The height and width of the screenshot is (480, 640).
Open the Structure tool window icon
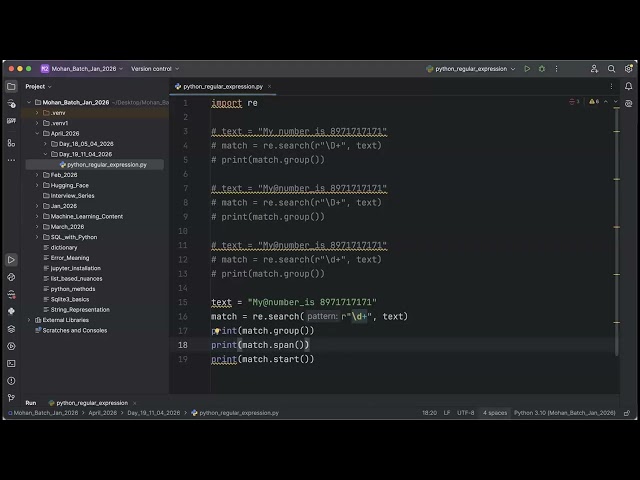[x=11, y=143]
